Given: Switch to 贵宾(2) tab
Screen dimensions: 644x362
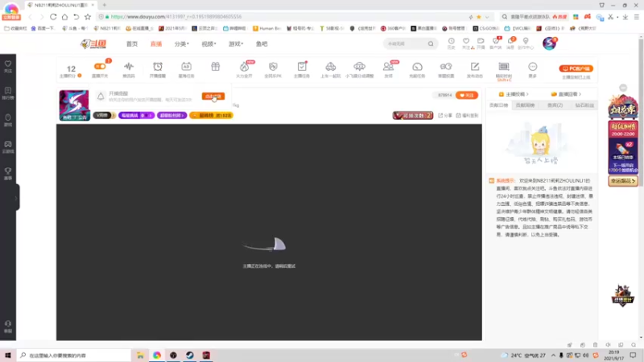Looking at the screenshot, I should click(555, 105).
